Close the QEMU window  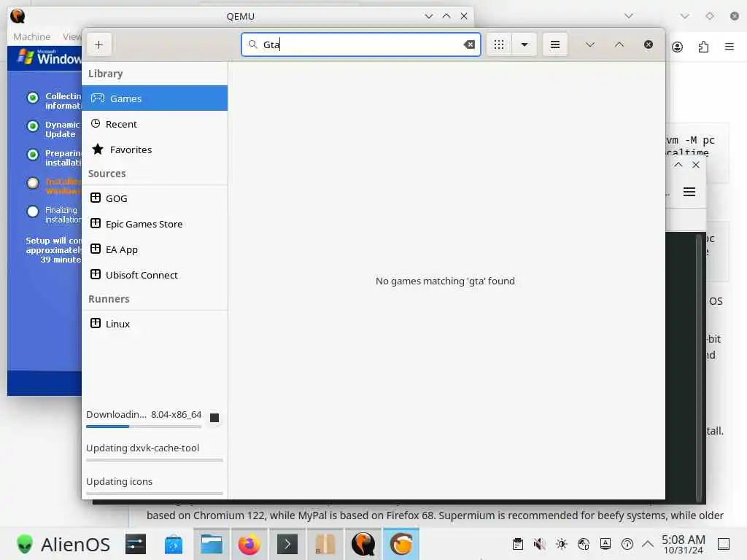(463, 16)
